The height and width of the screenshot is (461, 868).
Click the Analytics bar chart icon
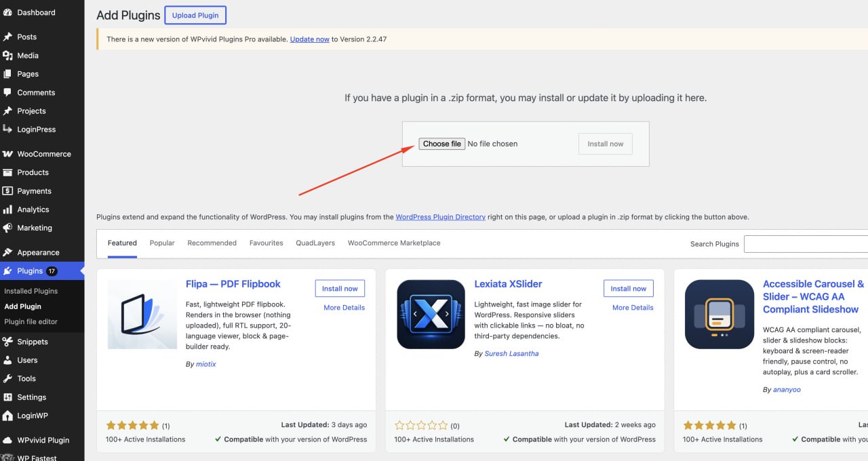point(7,209)
